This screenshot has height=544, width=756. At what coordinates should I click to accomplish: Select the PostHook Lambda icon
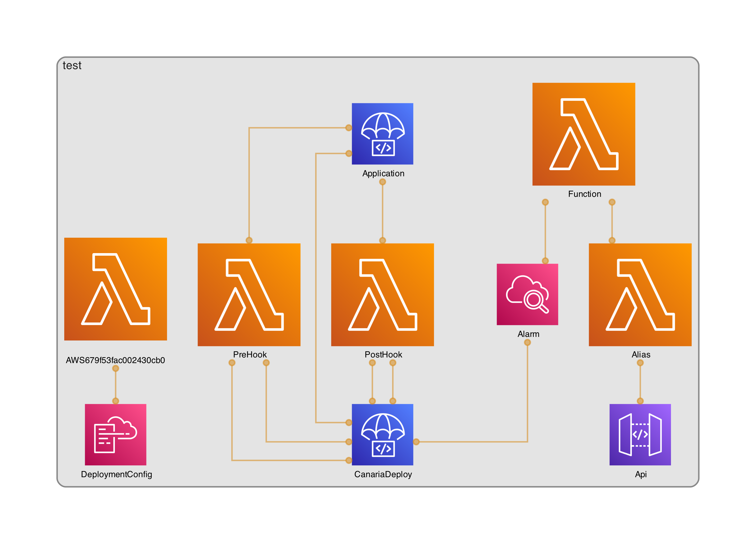(x=382, y=294)
